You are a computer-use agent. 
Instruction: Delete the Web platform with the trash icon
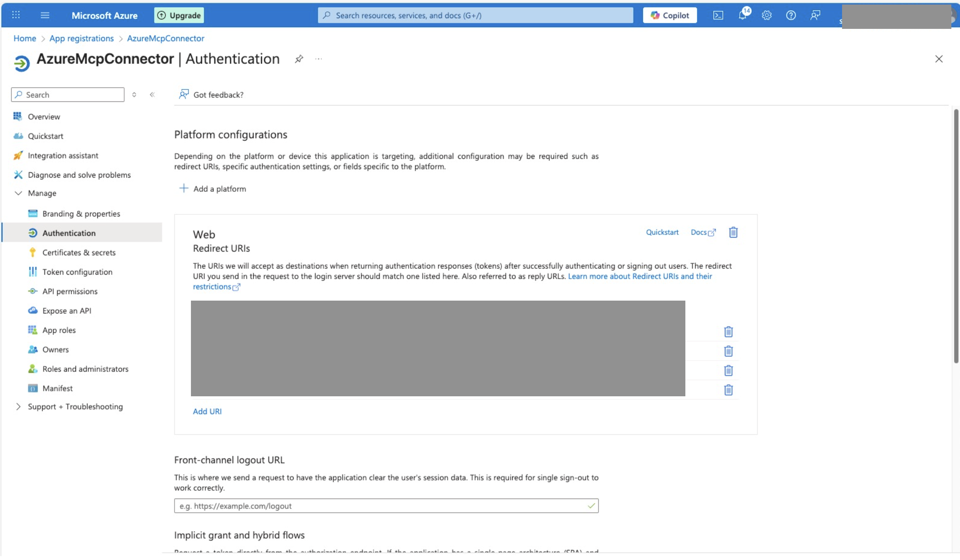pos(733,232)
